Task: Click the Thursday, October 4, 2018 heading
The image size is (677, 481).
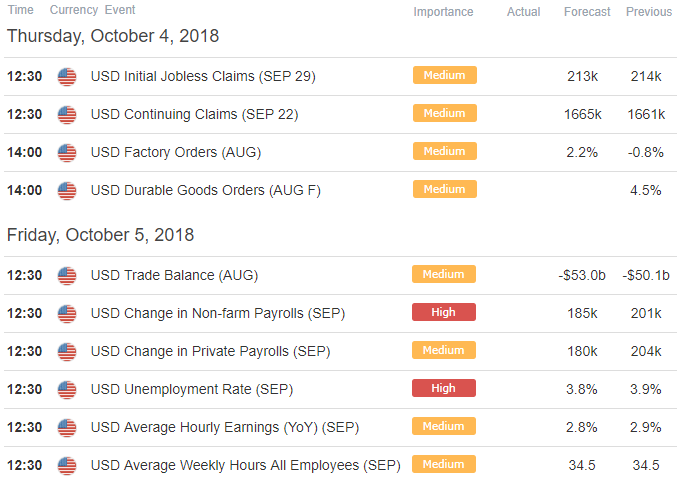Action: tap(113, 36)
